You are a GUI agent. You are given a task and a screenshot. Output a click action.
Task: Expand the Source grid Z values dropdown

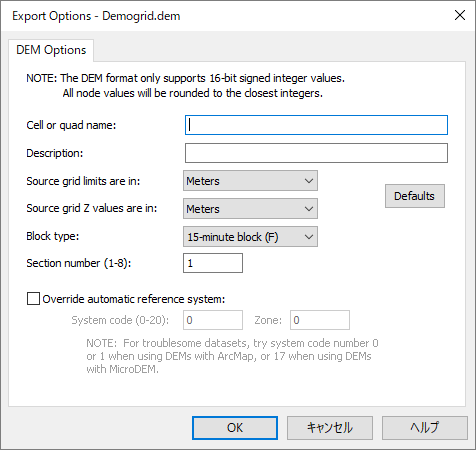250,209
